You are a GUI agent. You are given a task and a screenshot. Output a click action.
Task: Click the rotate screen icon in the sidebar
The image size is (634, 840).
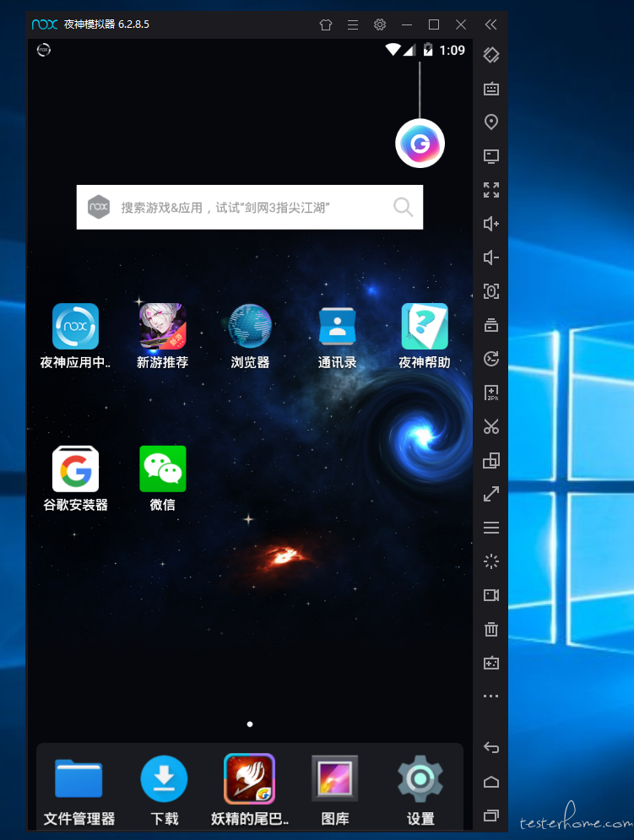[491, 55]
